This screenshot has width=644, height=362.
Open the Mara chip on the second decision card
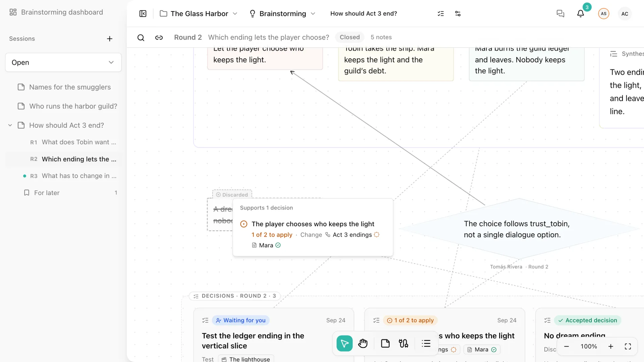click(482, 350)
